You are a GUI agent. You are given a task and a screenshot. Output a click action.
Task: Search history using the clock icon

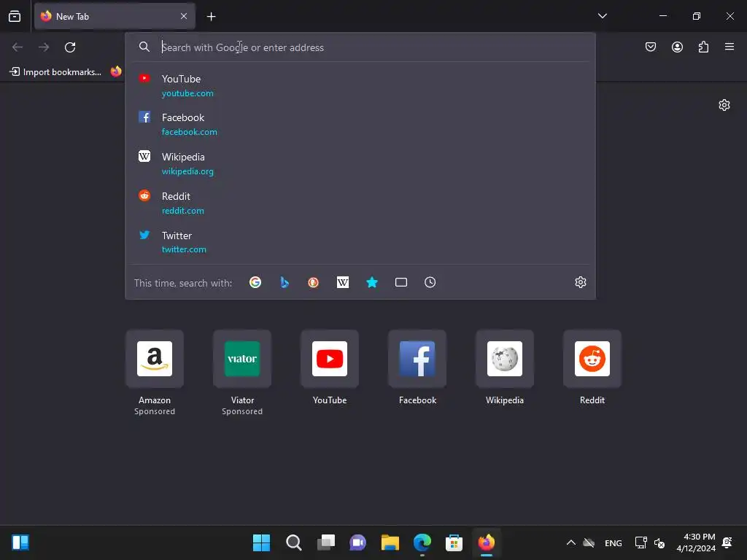pos(430,282)
